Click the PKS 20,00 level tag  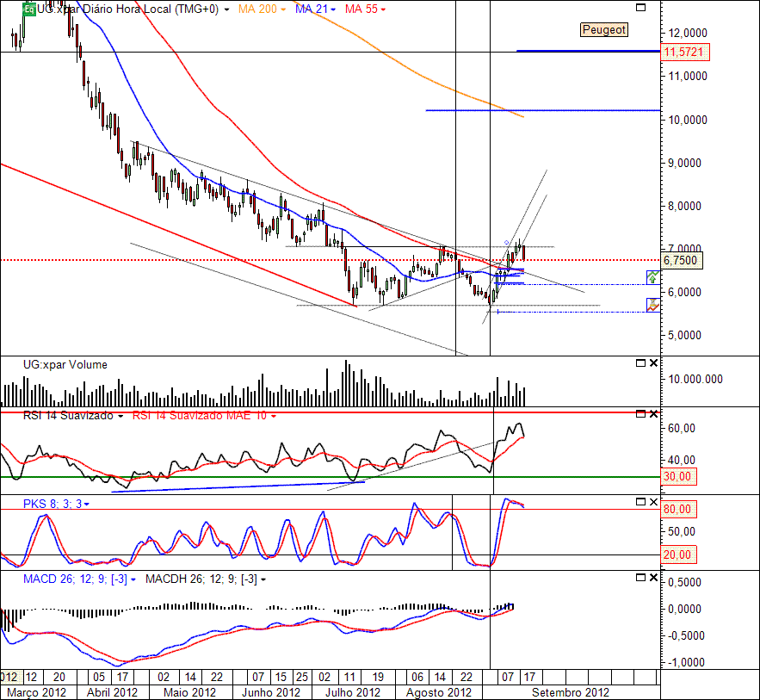[x=678, y=554]
